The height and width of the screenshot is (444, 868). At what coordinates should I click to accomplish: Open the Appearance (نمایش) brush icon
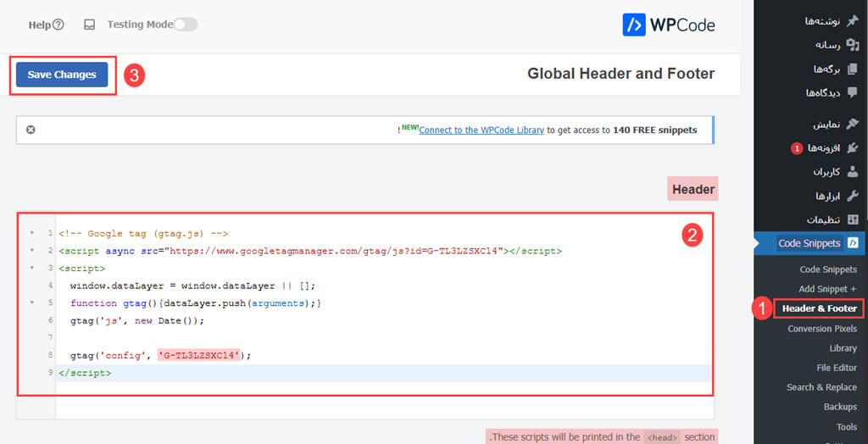tap(853, 124)
